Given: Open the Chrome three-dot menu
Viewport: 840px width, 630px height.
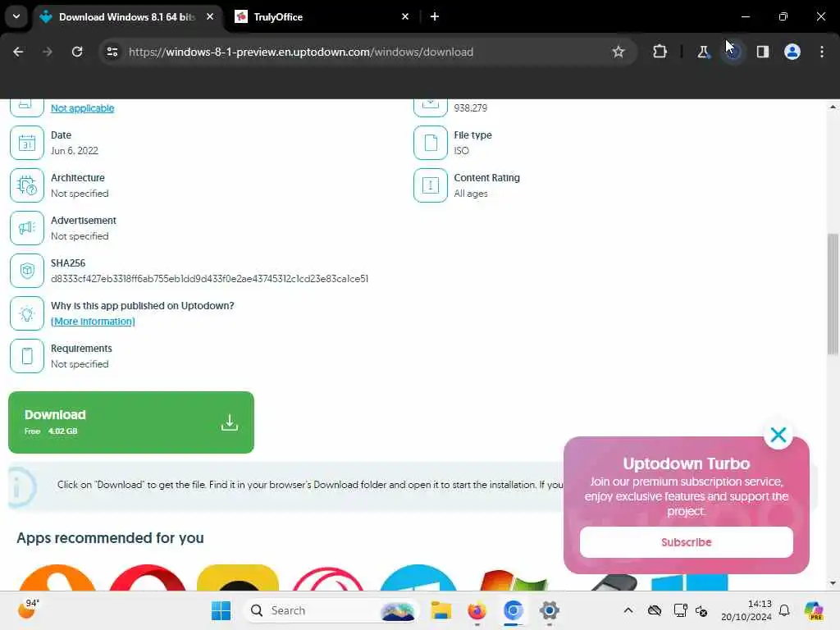Looking at the screenshot, I should tap(822, 52).
